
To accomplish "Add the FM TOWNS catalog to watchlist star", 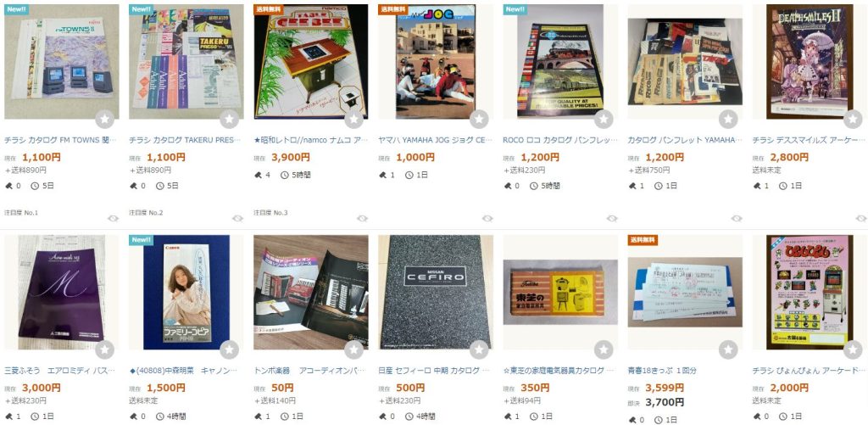I will click(x=104, y=119).
